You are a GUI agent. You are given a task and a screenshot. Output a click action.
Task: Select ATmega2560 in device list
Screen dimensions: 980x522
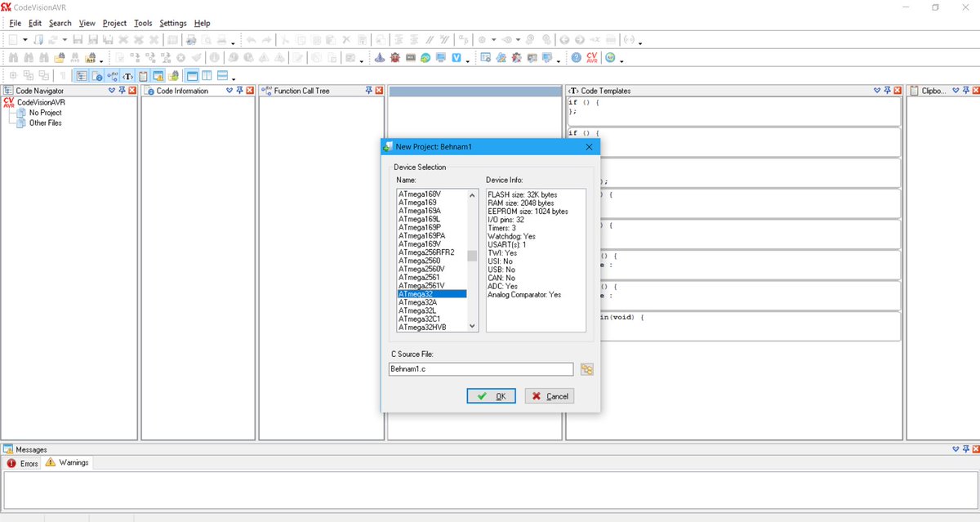pos(431,261)
